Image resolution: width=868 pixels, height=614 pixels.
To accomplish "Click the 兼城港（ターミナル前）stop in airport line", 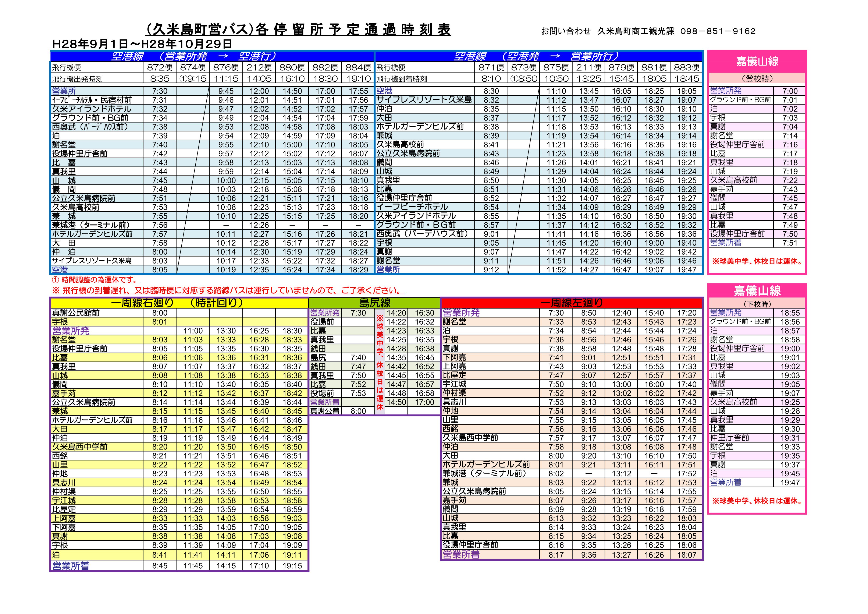I will pyautogui.click(x=91, y=225).
